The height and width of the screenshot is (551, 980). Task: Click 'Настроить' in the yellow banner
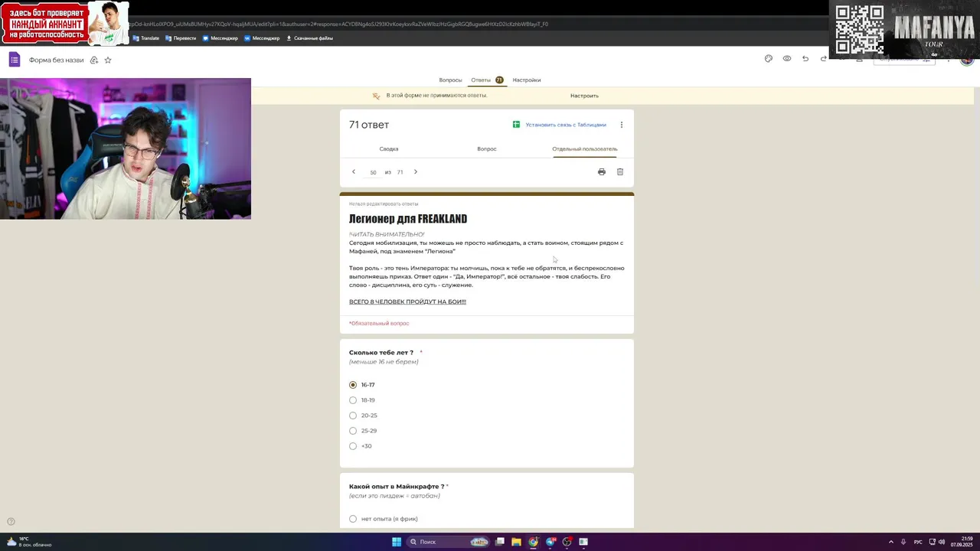coord(584,96)
